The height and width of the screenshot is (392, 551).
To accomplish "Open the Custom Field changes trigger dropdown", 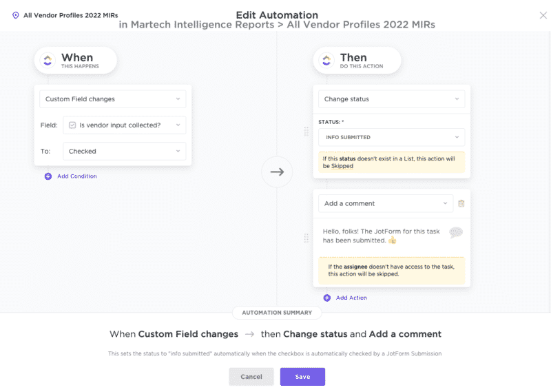I will [113, 99].
